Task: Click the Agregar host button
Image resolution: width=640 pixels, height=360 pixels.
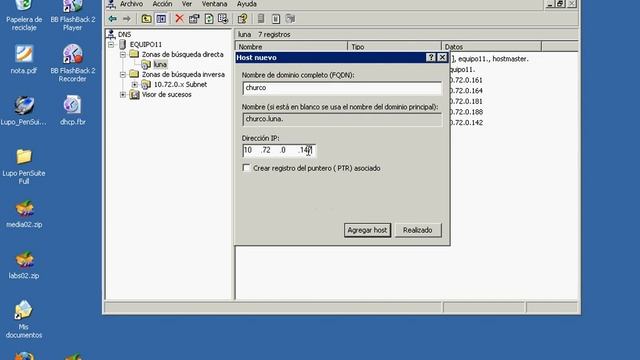Action: point(367,230)
